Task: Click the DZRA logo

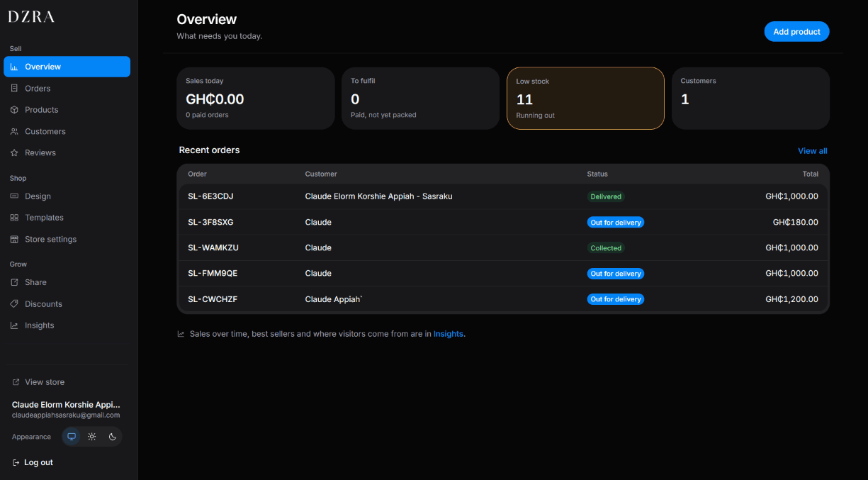Action: 31,17
